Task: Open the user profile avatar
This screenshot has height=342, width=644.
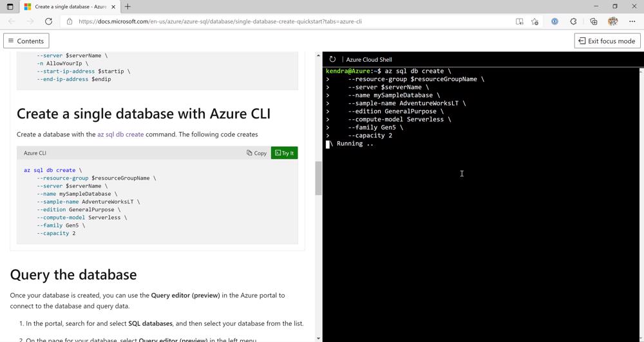Action: [x=613, y=21]
